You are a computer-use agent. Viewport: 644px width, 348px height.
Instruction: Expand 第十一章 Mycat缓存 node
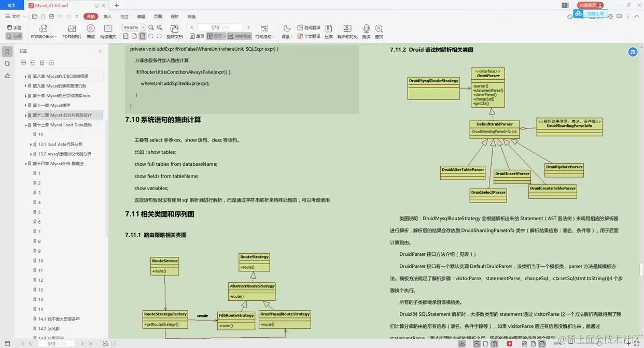coord(26,106)
